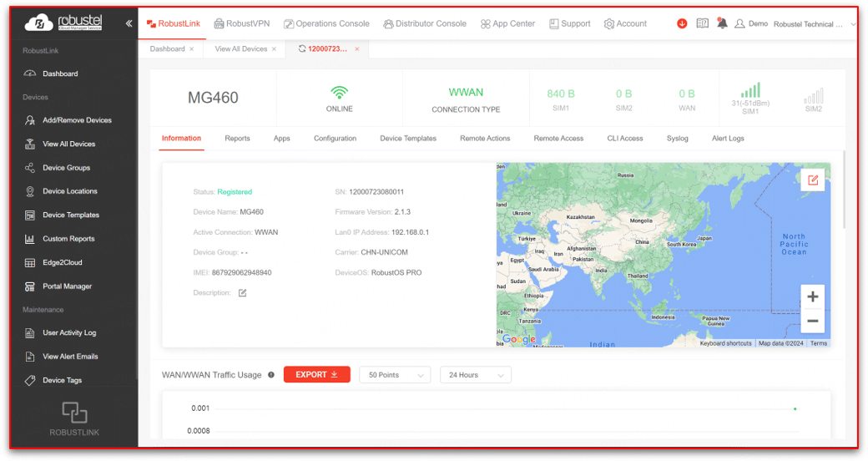
Task: Select the Alert Logs tab
Action: coord(728,139)
